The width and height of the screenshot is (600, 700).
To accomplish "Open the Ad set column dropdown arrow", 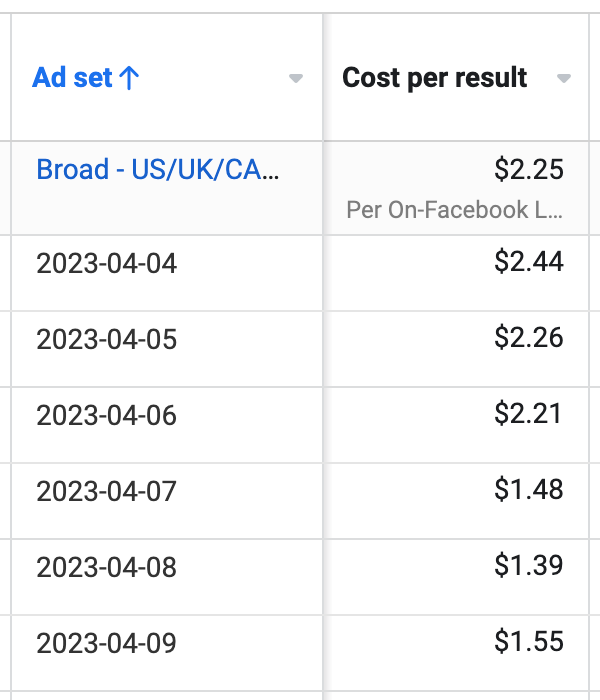I will (x=295, y=79).
